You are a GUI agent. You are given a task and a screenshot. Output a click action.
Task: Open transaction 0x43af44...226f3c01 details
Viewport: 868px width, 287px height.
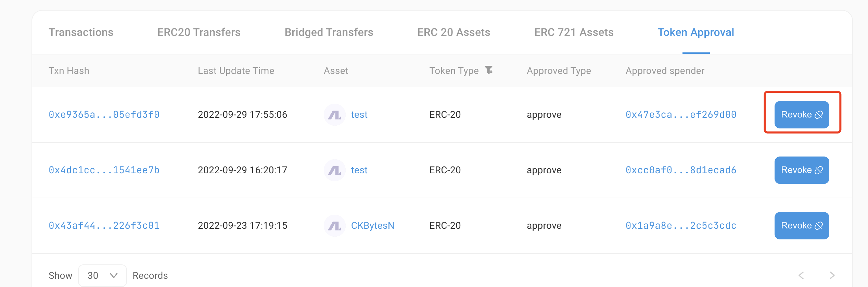click(104, 225)
